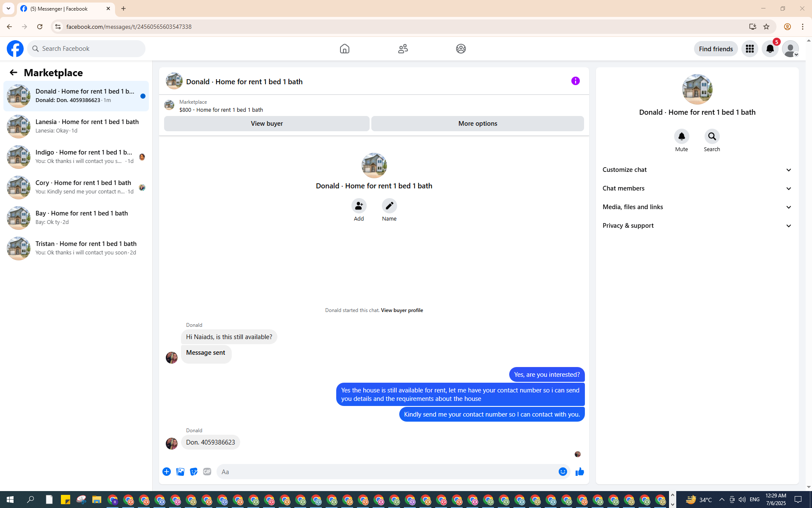The width and height of the screenshot is (812, 508).
Task: Expand Media, files and links section
Action: 697,207
